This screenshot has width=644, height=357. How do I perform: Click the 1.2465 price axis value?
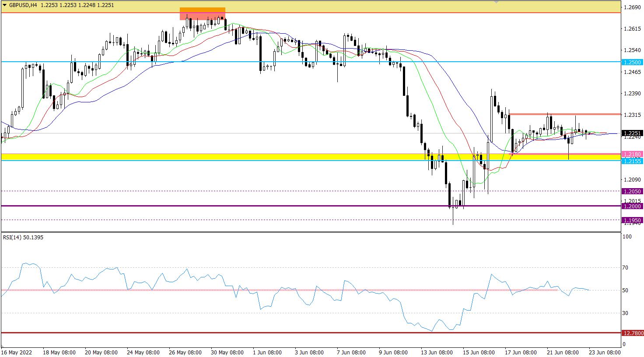point(633,71)
